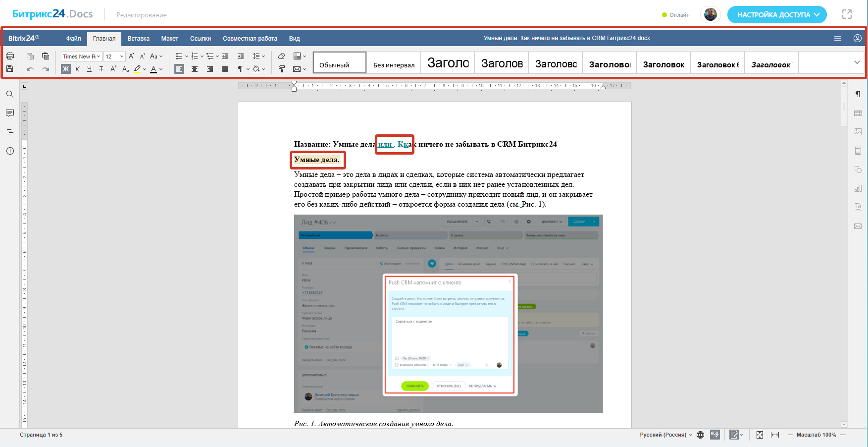Open Русский (Россия) language dropdown
Viewport: 868px width, 447px height.
point(666,435)
